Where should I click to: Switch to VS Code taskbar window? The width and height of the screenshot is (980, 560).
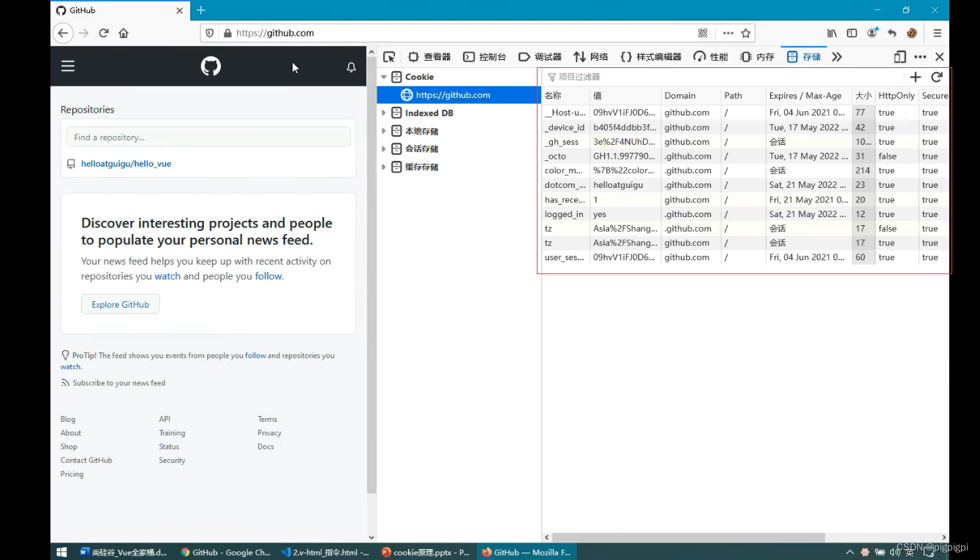click(325, 552)
